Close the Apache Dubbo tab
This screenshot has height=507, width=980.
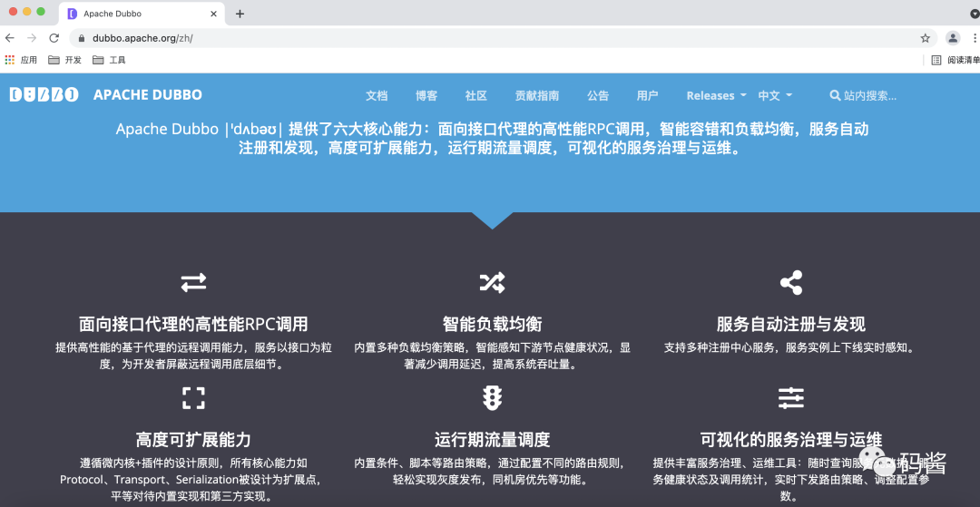[x=214, y=14]
